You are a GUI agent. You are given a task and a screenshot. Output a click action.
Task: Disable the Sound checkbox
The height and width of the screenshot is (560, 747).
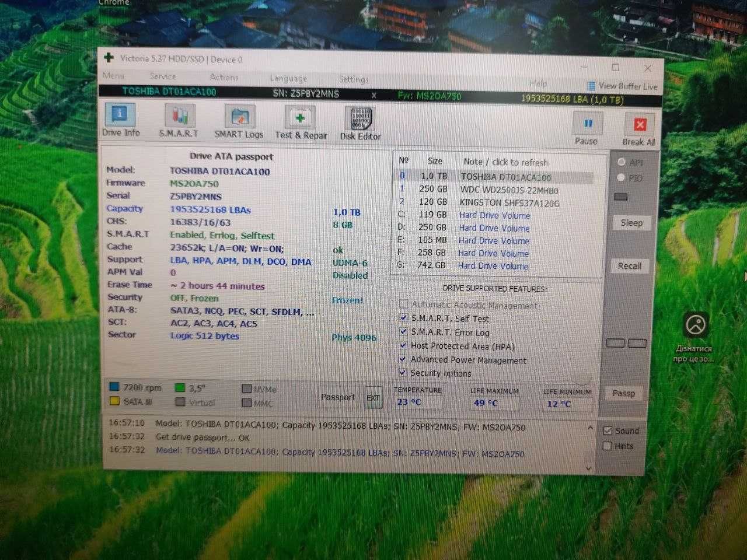(608, 430)
